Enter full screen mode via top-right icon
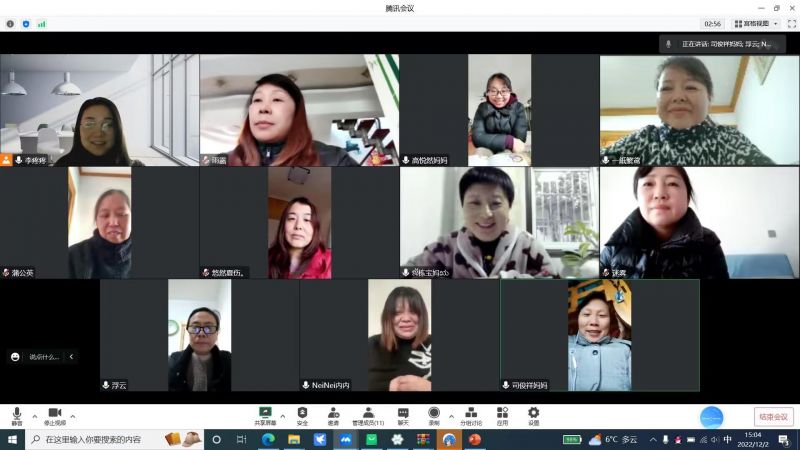The image size is (800, 450). pos(791,23)
